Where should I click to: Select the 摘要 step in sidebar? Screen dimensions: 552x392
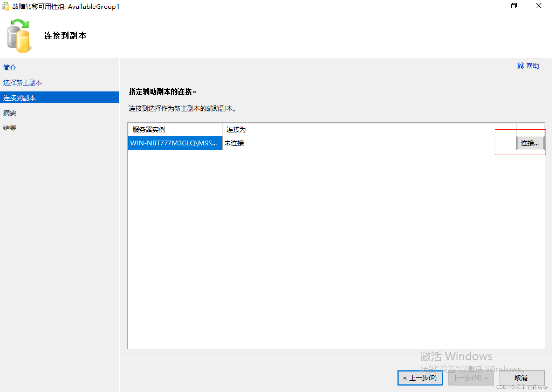pyautogui.click(x=10, y=113)
